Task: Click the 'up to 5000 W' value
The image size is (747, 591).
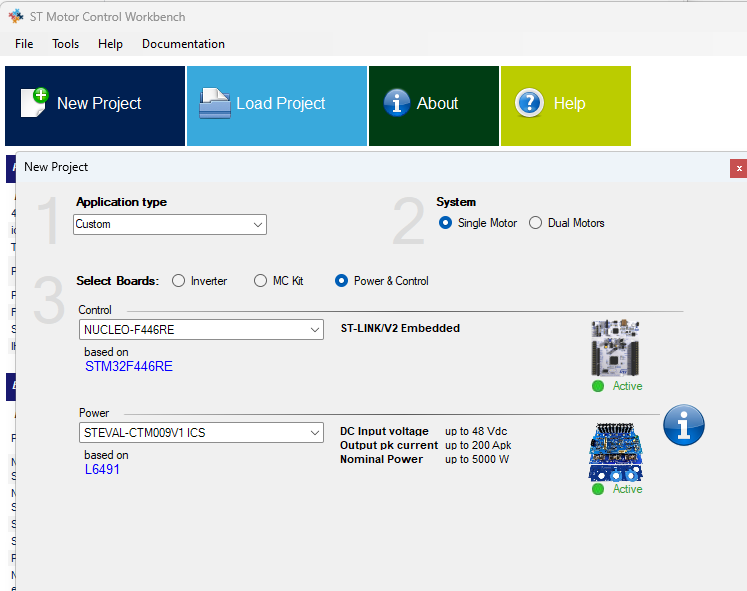Action: 477,459
